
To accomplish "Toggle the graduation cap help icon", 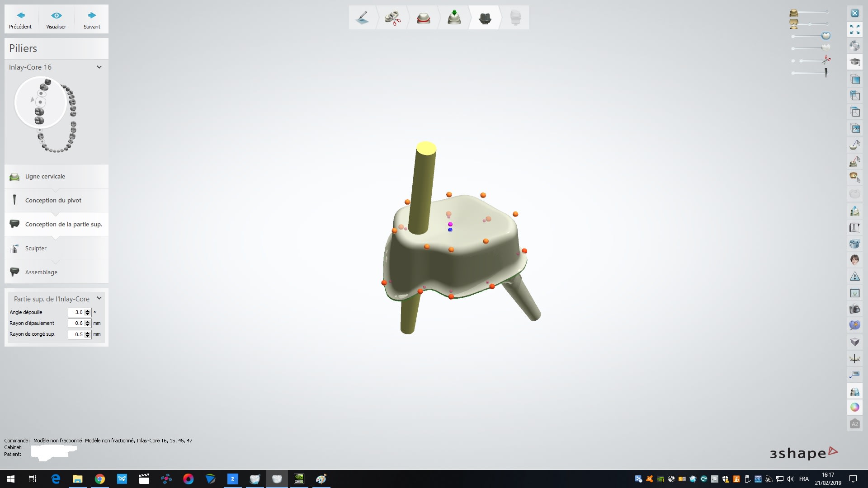I will point(854,62).
